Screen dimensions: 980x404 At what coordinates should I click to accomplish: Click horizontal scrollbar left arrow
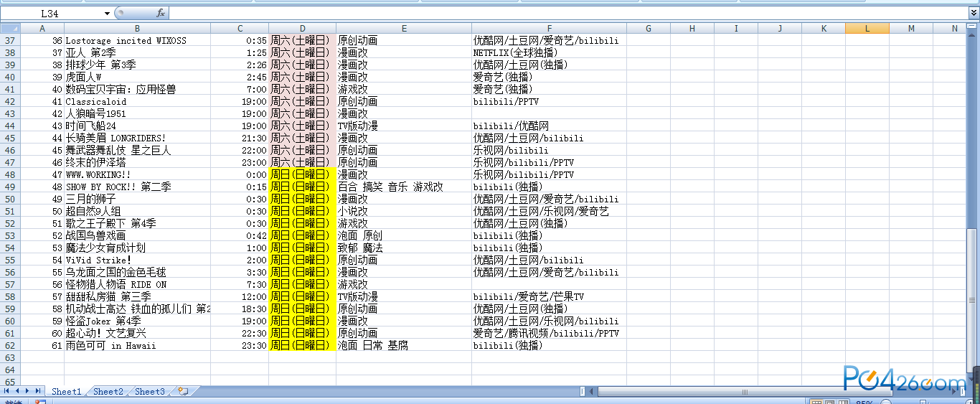click(x=592, y=391)
